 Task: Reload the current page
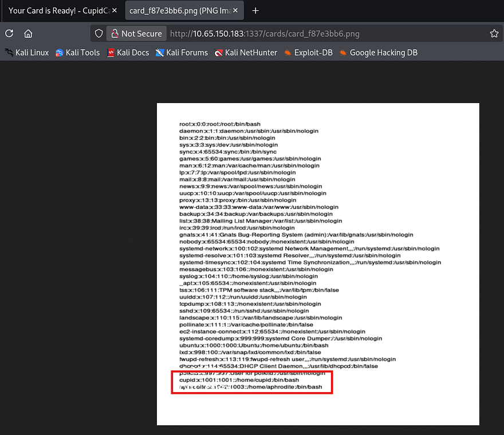click(9, 34)
